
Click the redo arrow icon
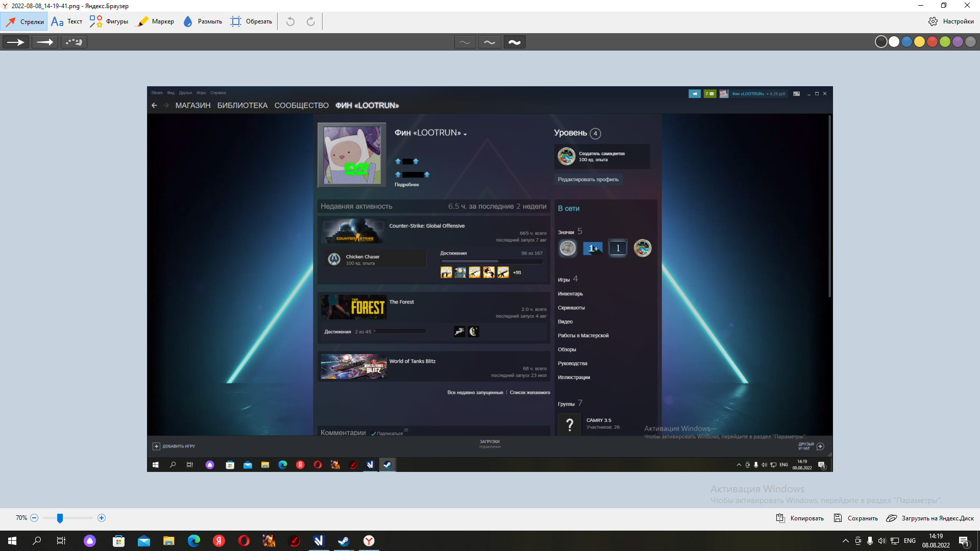311,21
